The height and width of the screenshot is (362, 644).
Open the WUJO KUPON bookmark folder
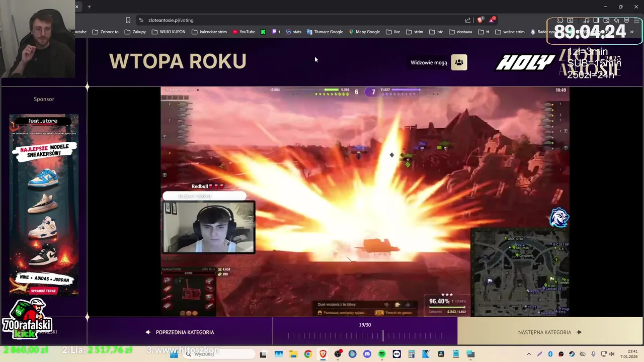tap(169, 32)
